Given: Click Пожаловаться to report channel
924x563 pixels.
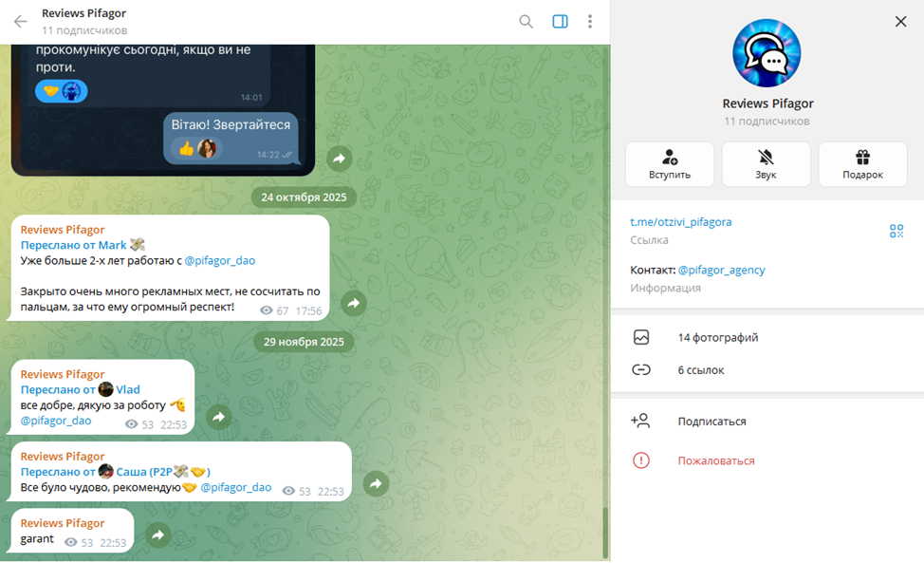Looking at the screenshot, I should pyautogui.click(x=767, y=460).
